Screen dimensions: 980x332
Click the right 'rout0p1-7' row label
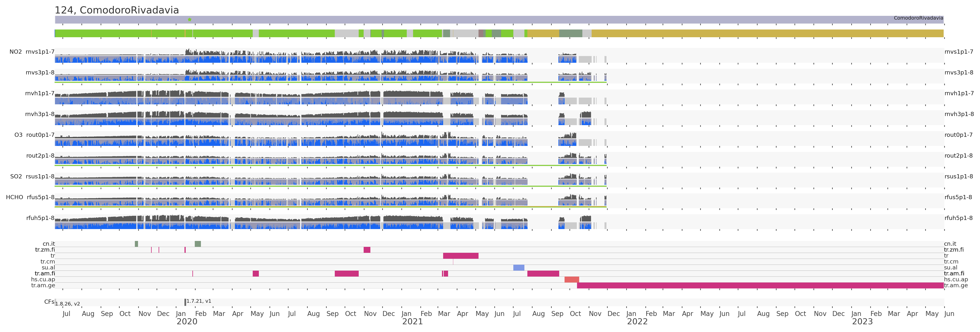click(958, 135)
